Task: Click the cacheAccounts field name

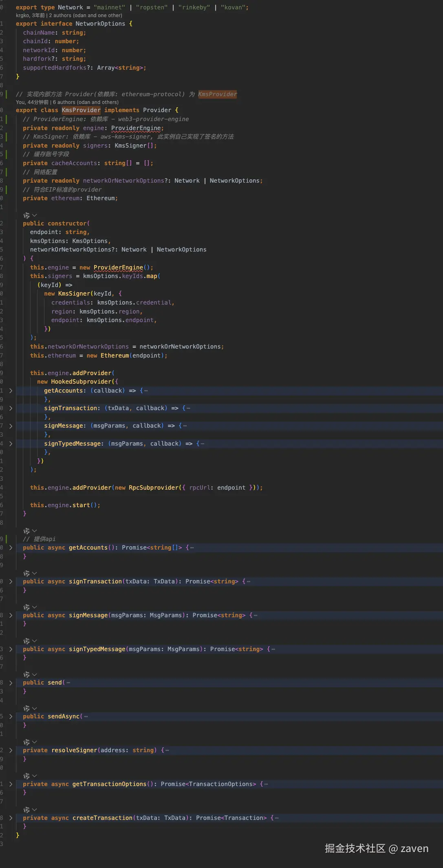Action: coord(74,163)
